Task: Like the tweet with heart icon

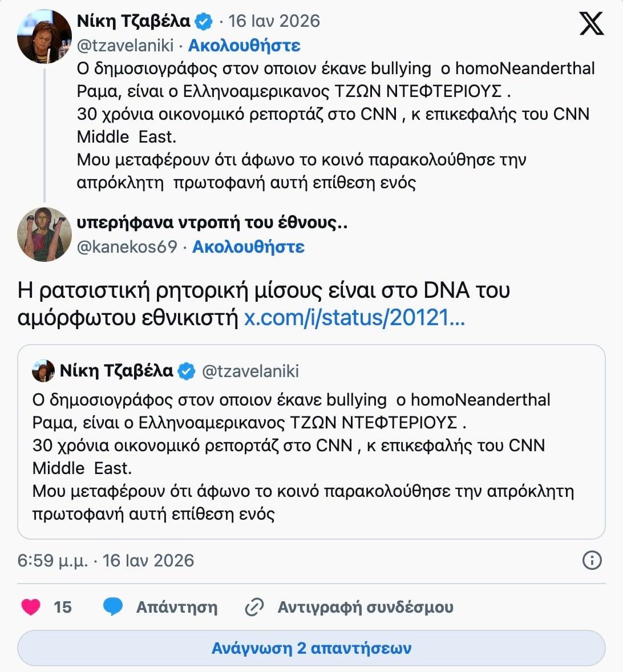Action: click(x=31, y=606)
